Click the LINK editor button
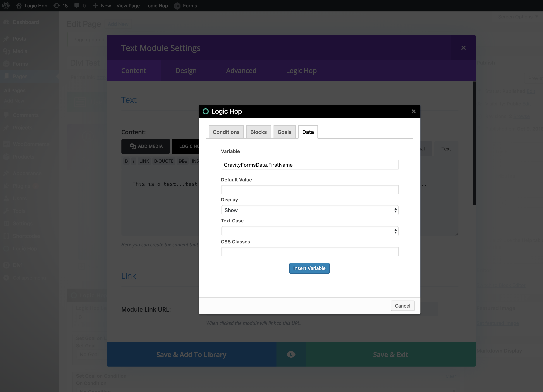This screenshot has width=543, height=392. (144, 161)
